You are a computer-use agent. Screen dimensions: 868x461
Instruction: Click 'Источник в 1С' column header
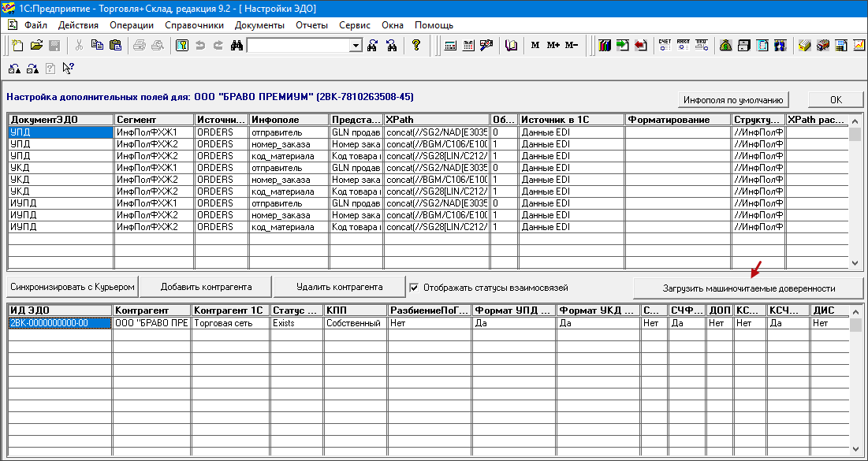point(572,120)
